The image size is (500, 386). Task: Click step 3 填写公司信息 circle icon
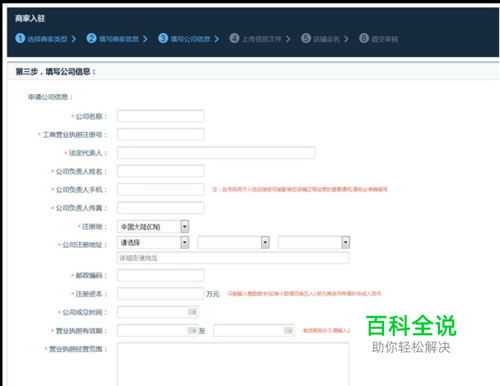tap(163, 38)
